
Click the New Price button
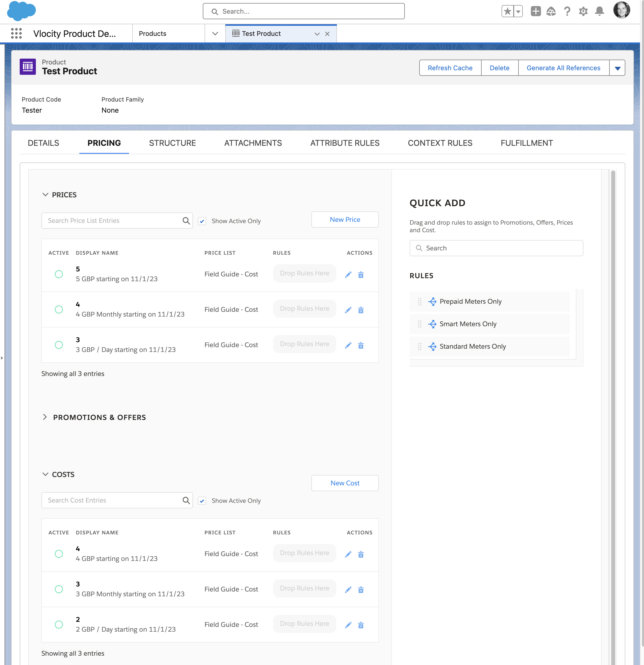click(x=345, y=220)
